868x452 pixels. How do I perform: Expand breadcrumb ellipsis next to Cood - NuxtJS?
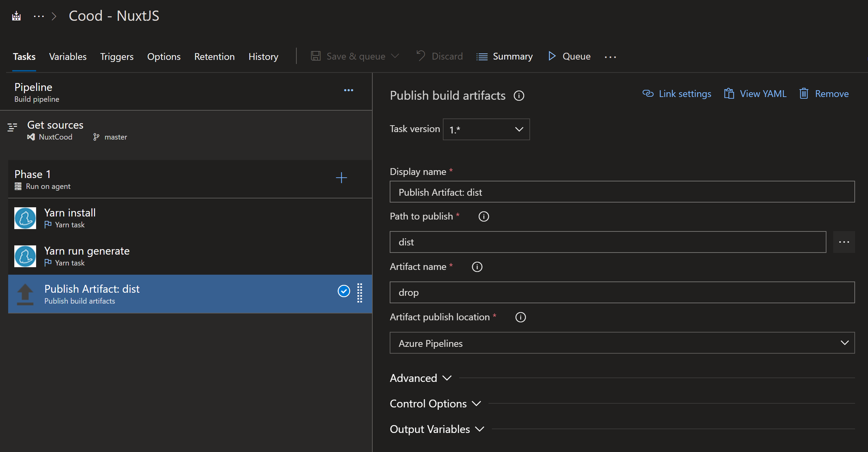click(x=39, y=16)
